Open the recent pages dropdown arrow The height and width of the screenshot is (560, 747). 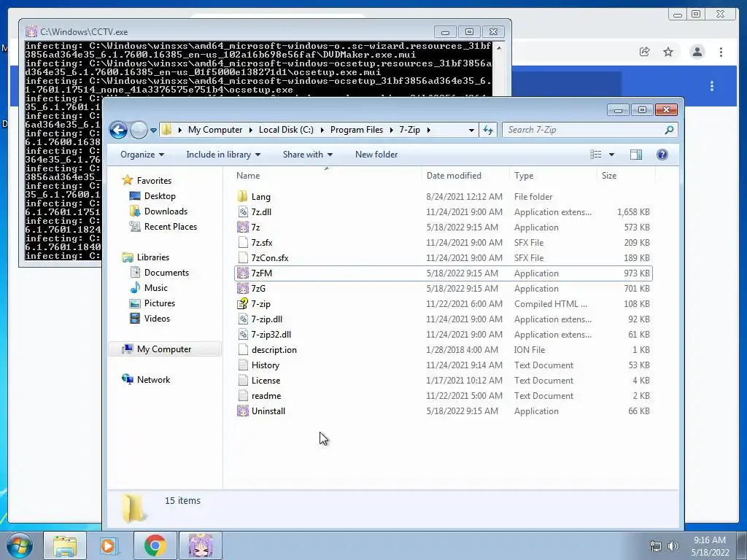153,130
